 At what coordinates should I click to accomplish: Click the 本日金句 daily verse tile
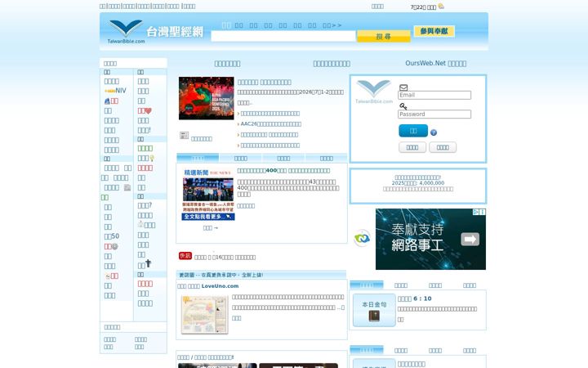click(374, 310)
